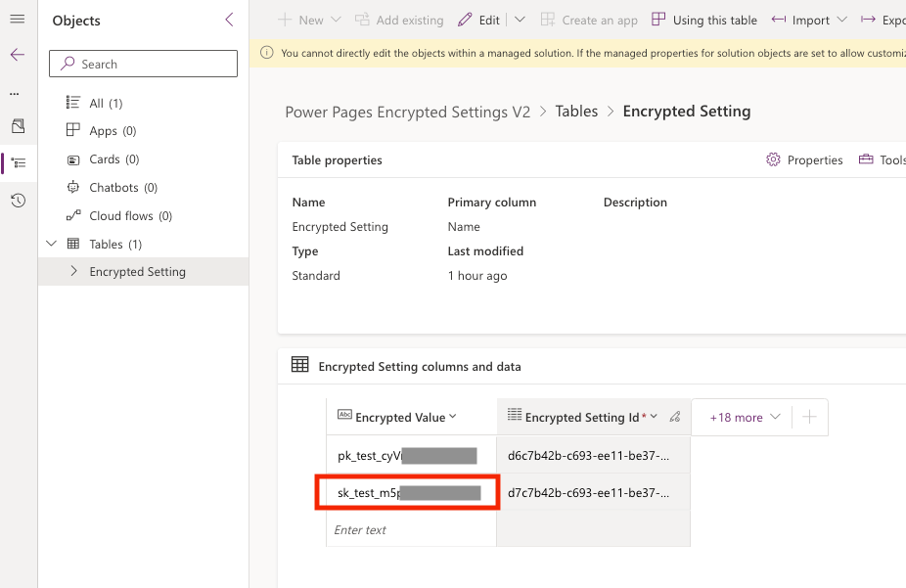
Task: Open the Edit split-button dropdown arrow
Action: (x=519, y=20)
